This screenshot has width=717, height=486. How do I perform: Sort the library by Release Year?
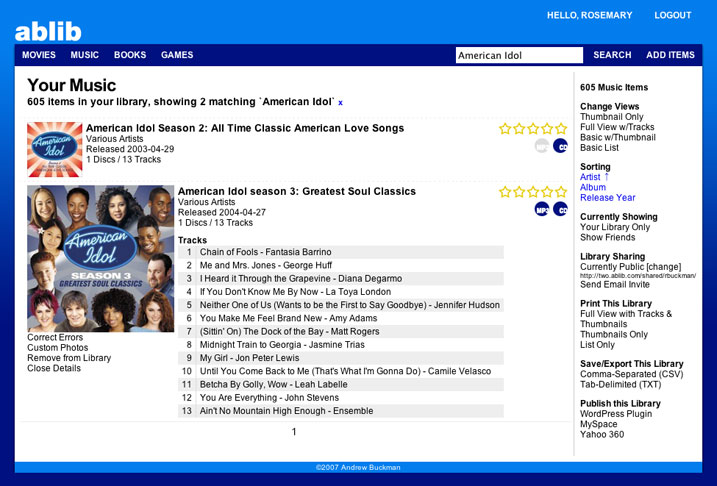click(x=608, y=198)
